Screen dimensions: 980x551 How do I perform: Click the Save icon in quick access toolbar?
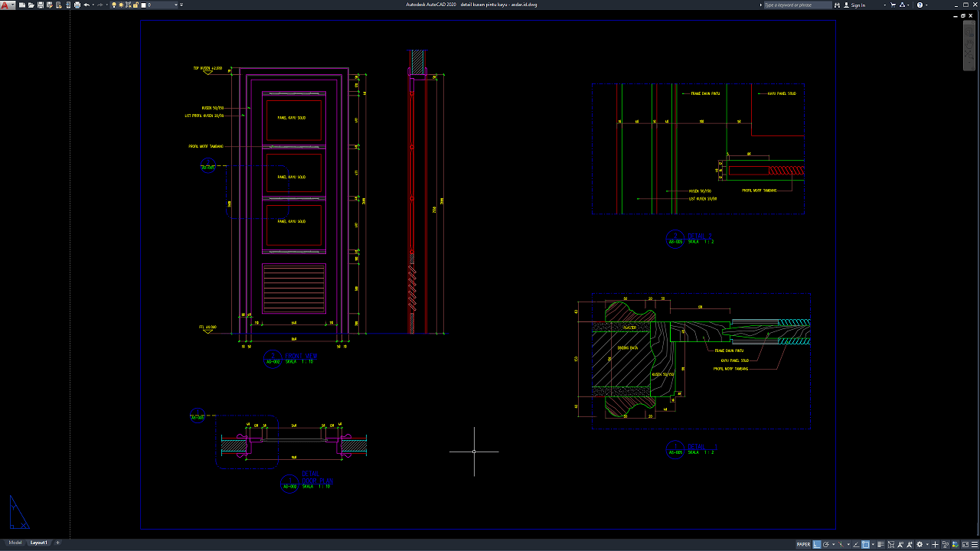coord(40,5)
